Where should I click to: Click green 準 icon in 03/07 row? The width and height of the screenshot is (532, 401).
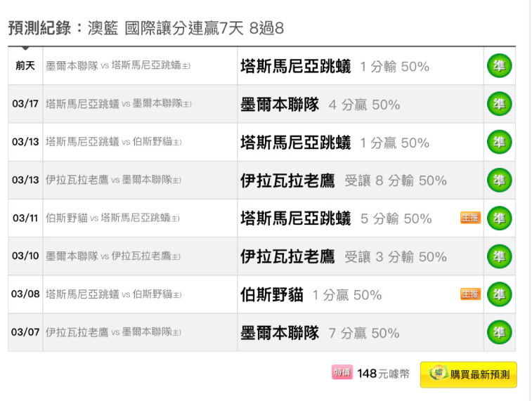point(499,333)
